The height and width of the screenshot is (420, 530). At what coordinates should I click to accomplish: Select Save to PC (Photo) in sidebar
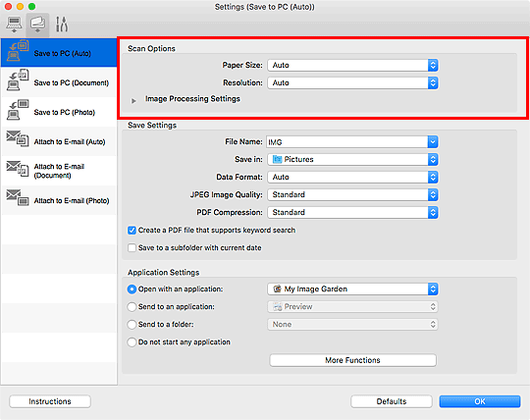pyautogui.click(x=59, y=112)
